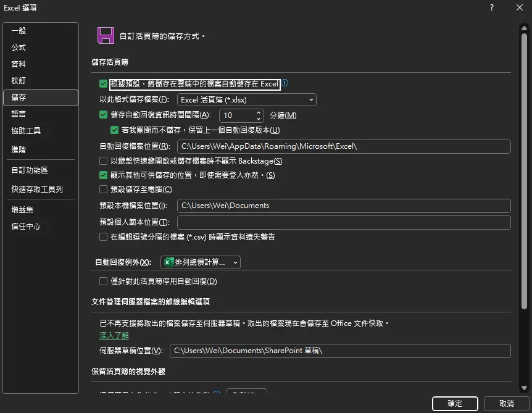
Task: Click the 取消 button
Action: click(x=507, y=404)
